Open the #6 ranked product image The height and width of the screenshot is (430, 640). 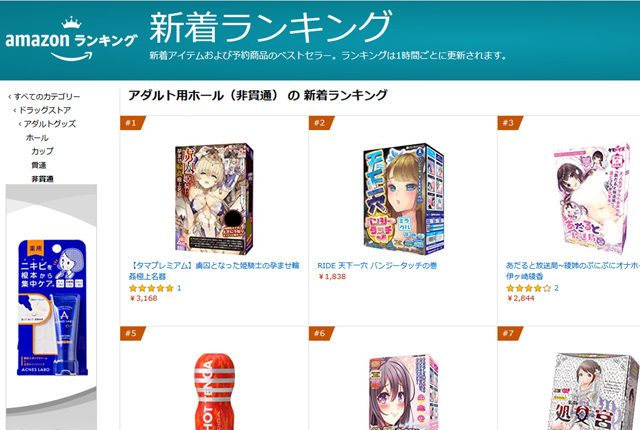[403, 392]
